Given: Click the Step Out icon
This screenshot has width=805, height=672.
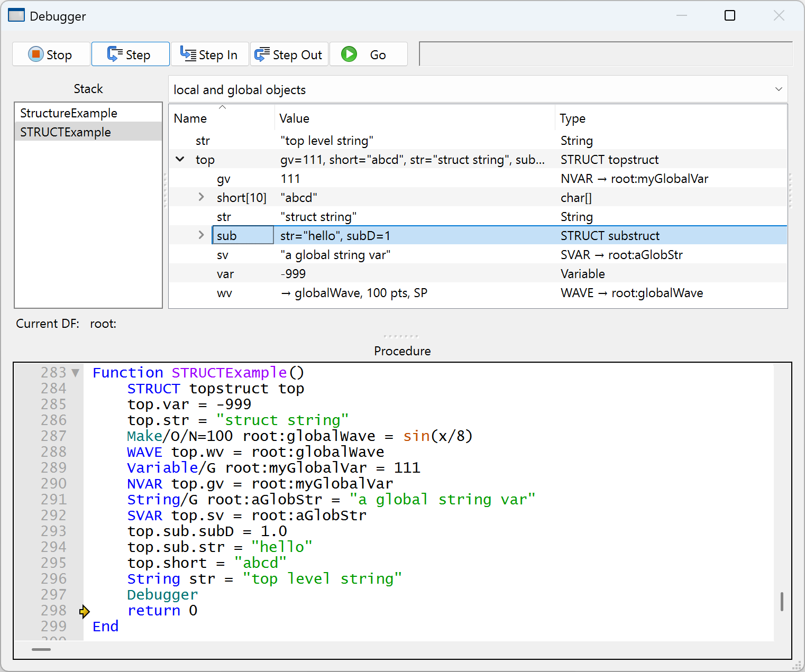Looking at the screenshot, I should 262,54.
